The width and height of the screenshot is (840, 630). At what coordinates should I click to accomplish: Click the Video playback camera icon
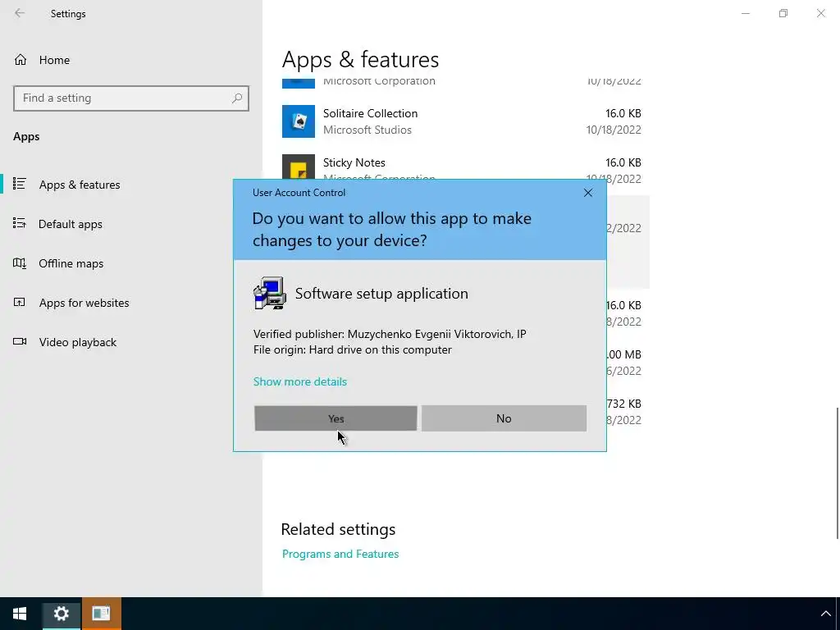click(x=20, y=341)
